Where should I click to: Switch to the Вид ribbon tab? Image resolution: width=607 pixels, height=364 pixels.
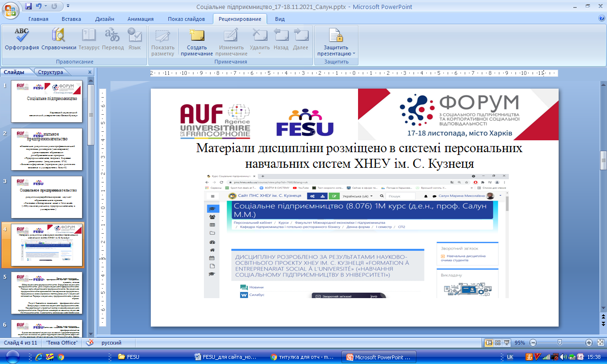click(280, 19)
